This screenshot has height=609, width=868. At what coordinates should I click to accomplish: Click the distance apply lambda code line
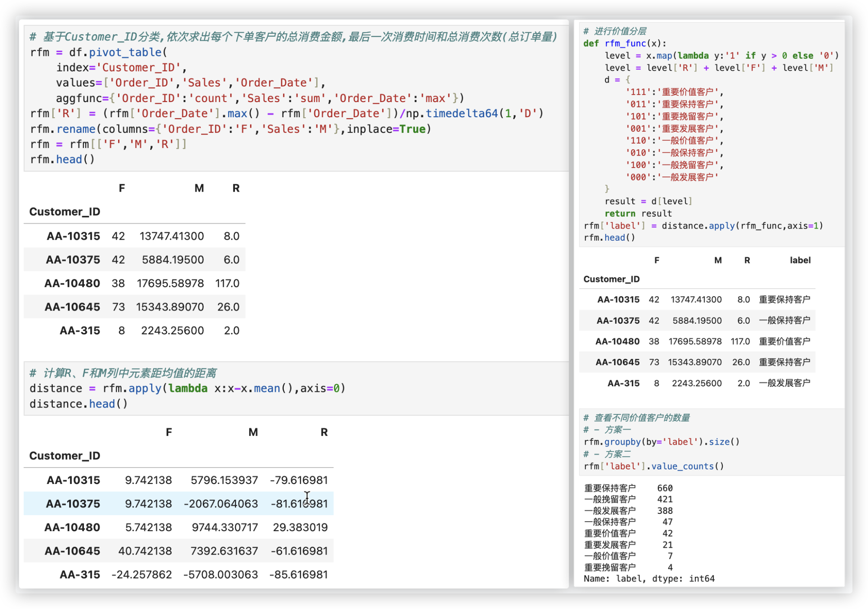point(187,388)
